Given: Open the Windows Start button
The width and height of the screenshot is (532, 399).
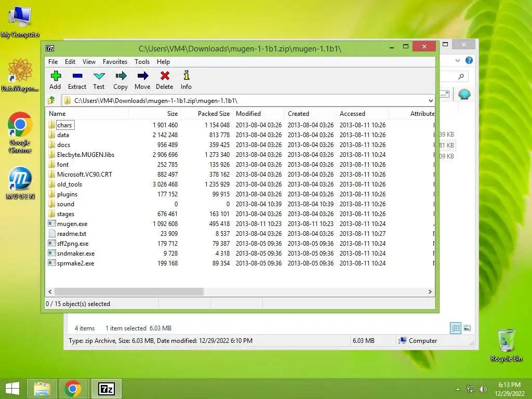Looking at the screenshot, I should click(12, 389).
